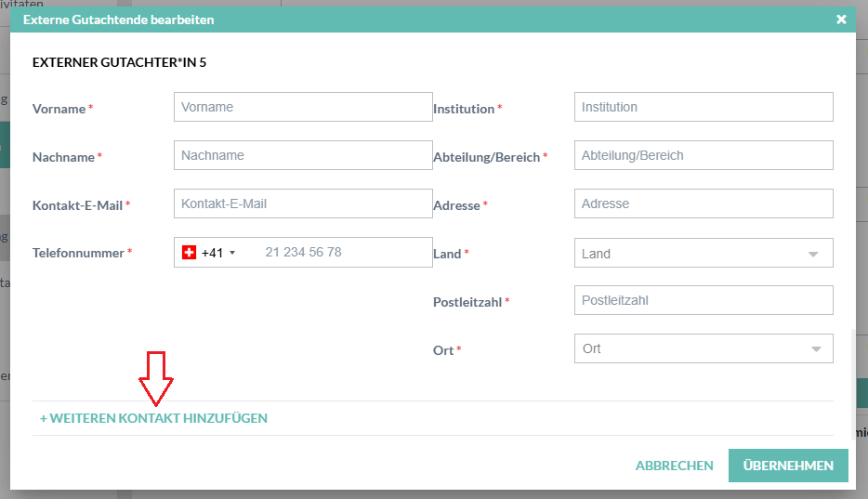Expand the Ort dropdown

(814, 349)
